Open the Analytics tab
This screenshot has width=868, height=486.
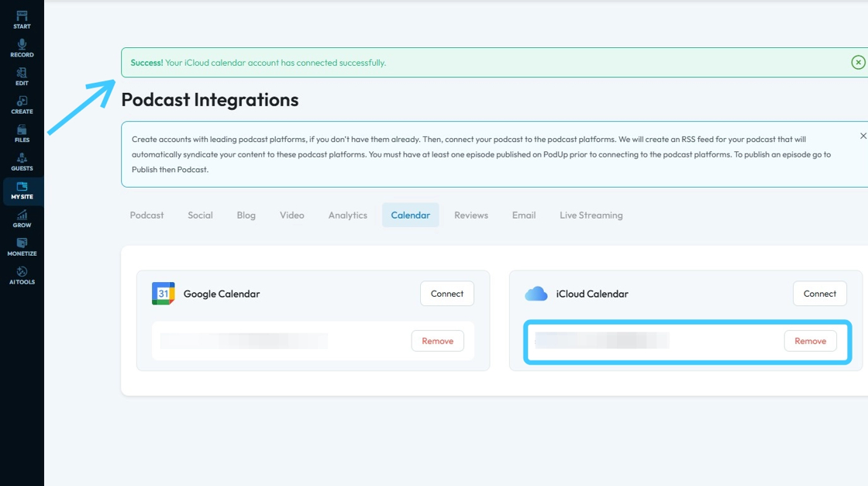point(347,215)
